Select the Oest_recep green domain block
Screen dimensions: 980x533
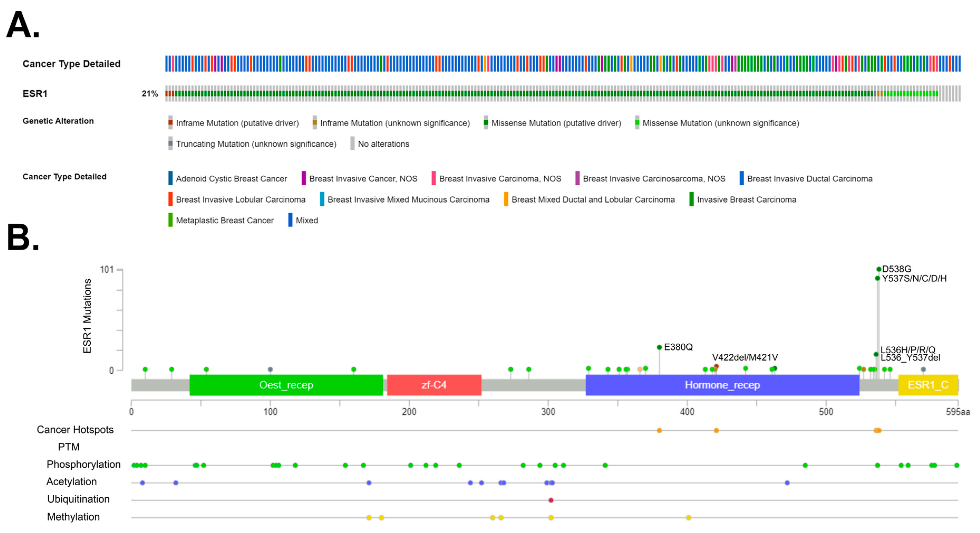click(x=286, y=385)
